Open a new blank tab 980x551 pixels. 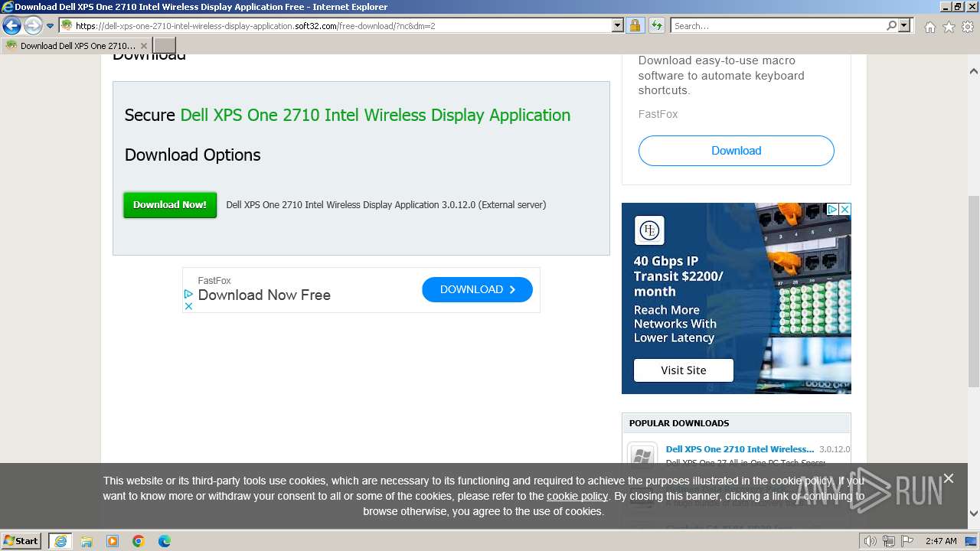point(165,45)
